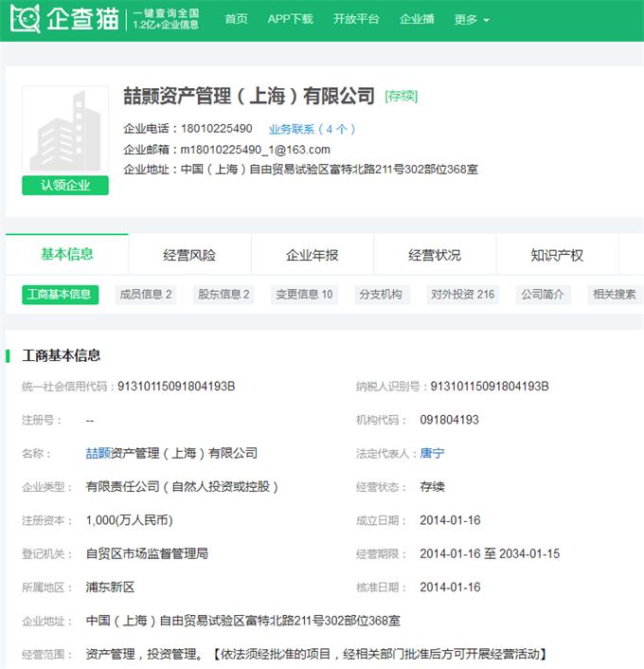Screen dimensions: 644x669
Task: Click the gray company building placeholder image
Action: click(x=65, y=129)
